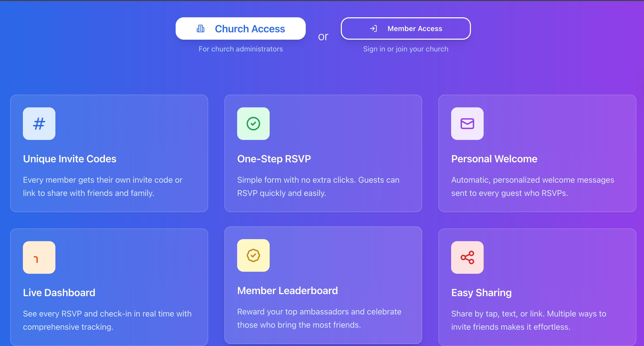Click the Member Leaderboard card description
This screenshot has width=644, height=346.
click(x=319, y=318)
